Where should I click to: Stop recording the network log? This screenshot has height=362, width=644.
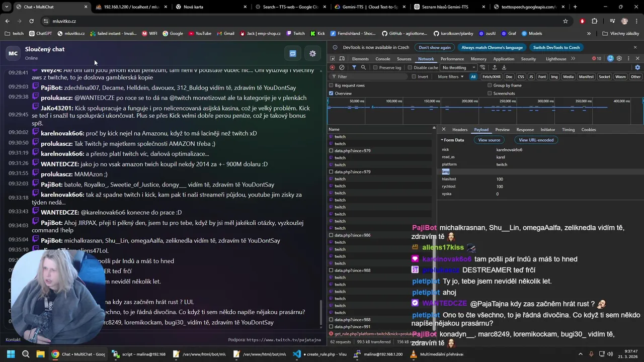point(332,67)
